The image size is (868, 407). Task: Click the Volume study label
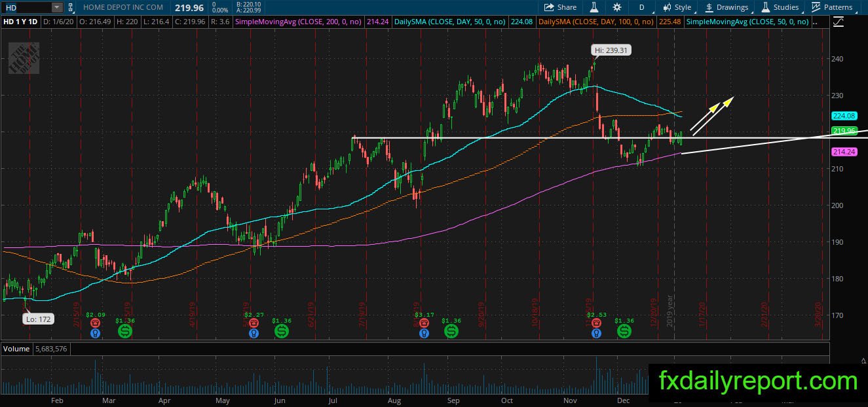click(x=16, y=349)
